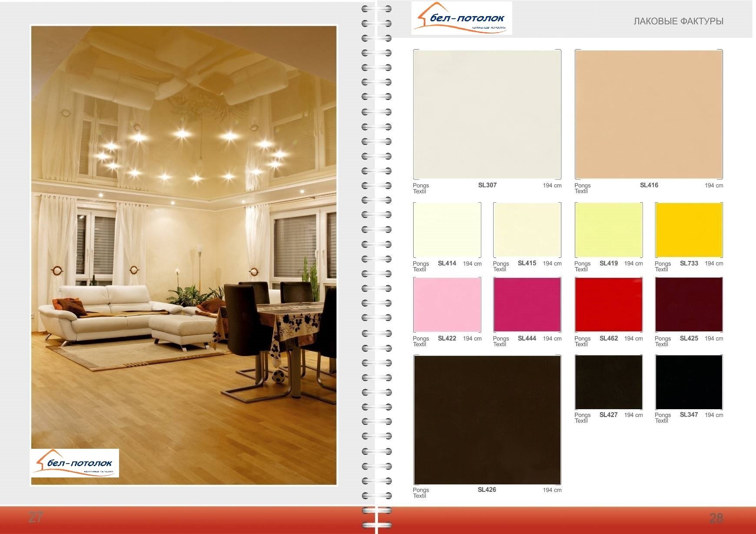Viewport: 756px width, 534px height.
Task: Click the бел-потолок logo on the room photo
Action: tap(75, 463)
